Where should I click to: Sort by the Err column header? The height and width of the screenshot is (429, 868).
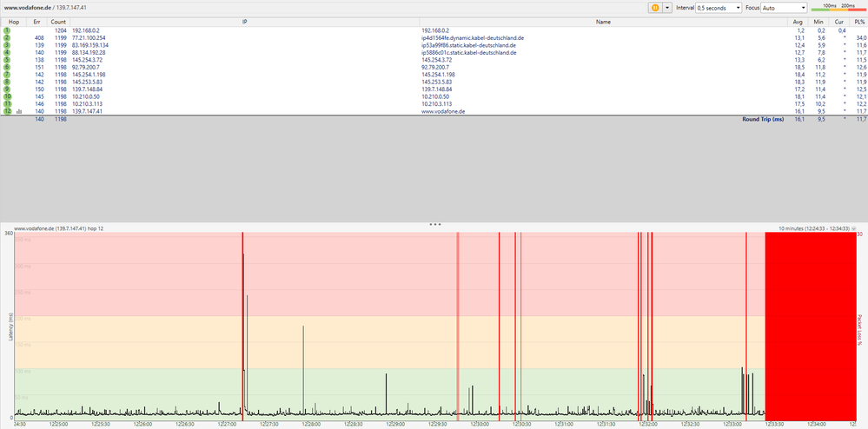click(x=38, y=20)
